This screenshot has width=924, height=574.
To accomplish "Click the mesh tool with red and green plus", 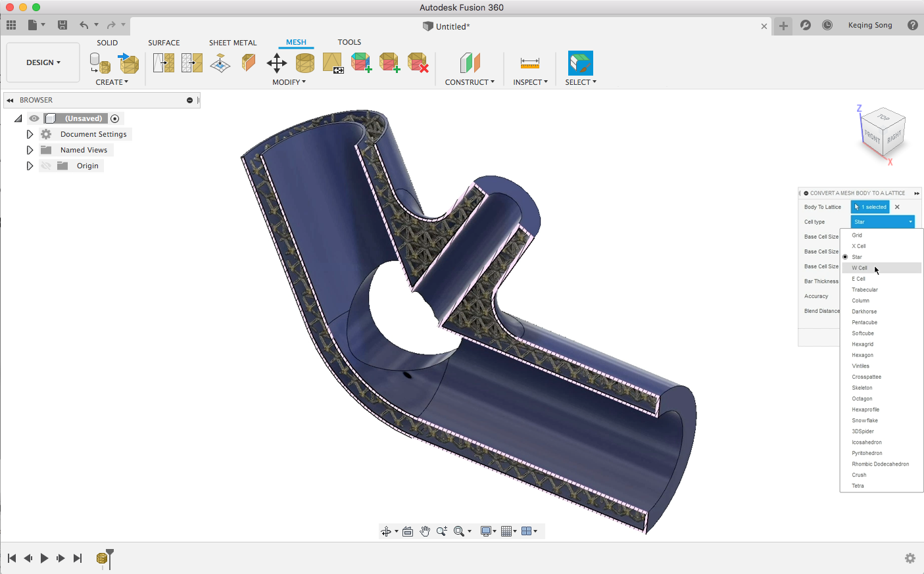I will tap(389, 63).
